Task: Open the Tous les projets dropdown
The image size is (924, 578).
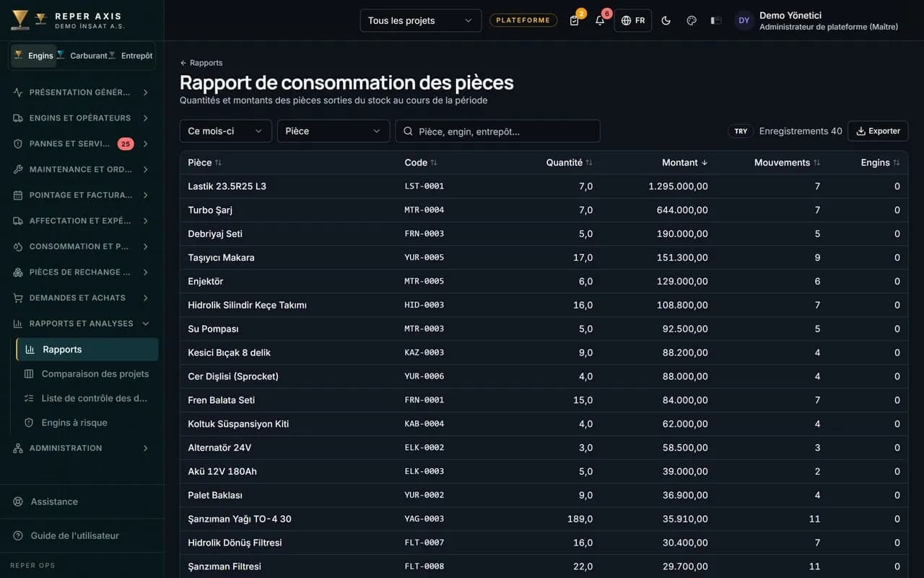Action: pos(421,20)
